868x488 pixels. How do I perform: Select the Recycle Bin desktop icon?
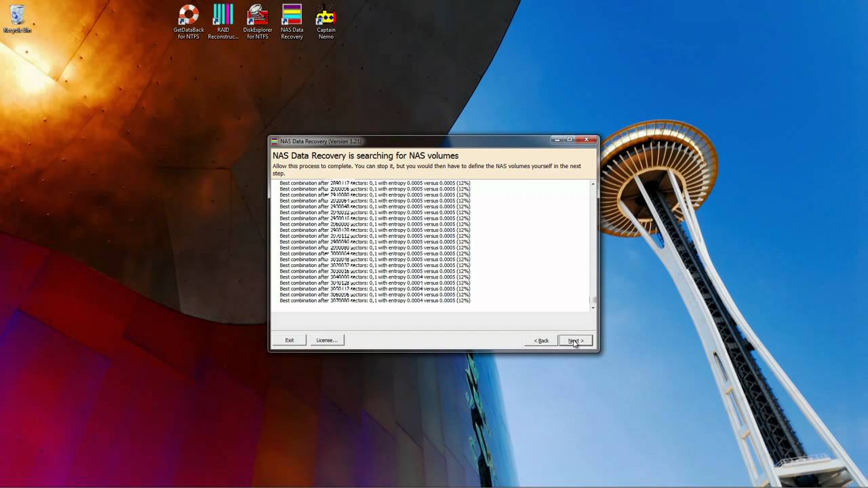pos(17,19)
